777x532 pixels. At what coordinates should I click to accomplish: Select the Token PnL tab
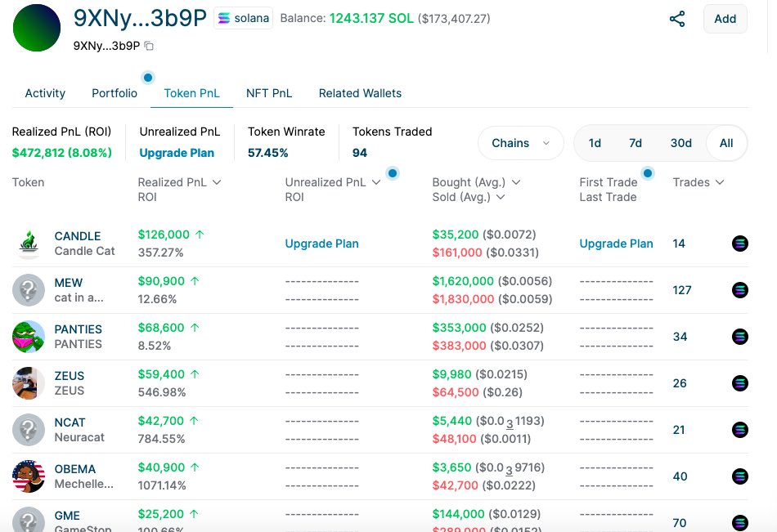point(191,93)
